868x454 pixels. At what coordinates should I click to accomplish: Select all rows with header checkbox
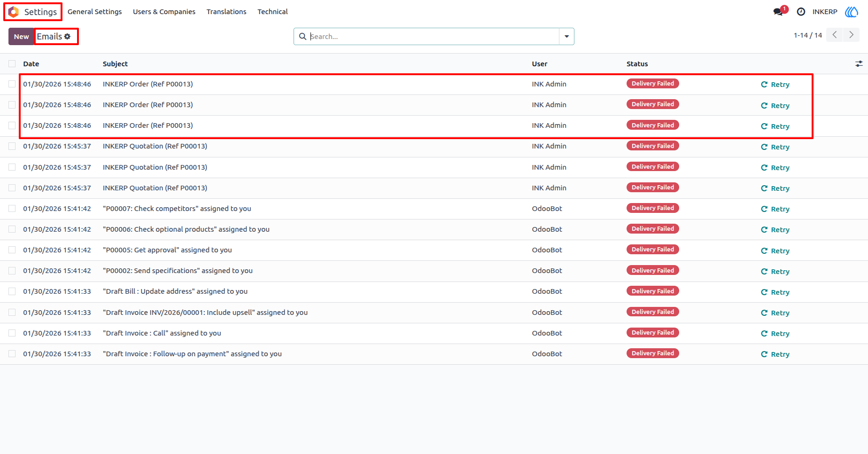[12, 63]
